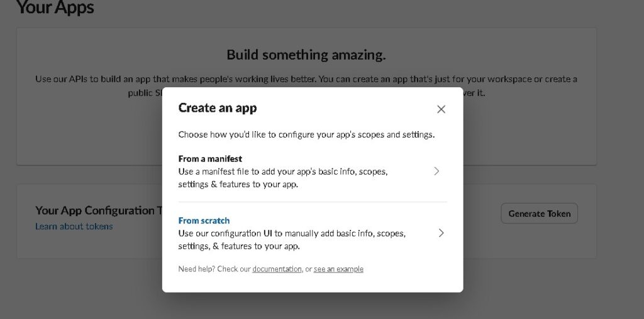This screenshot has height=319, width=644.
Task: Click the "Your App Configuration" section heading
Action: (94, 210)
